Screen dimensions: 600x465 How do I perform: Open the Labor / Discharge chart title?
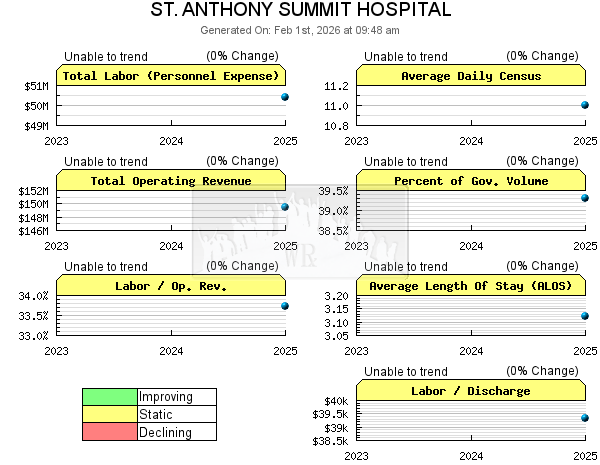(471, 391)
